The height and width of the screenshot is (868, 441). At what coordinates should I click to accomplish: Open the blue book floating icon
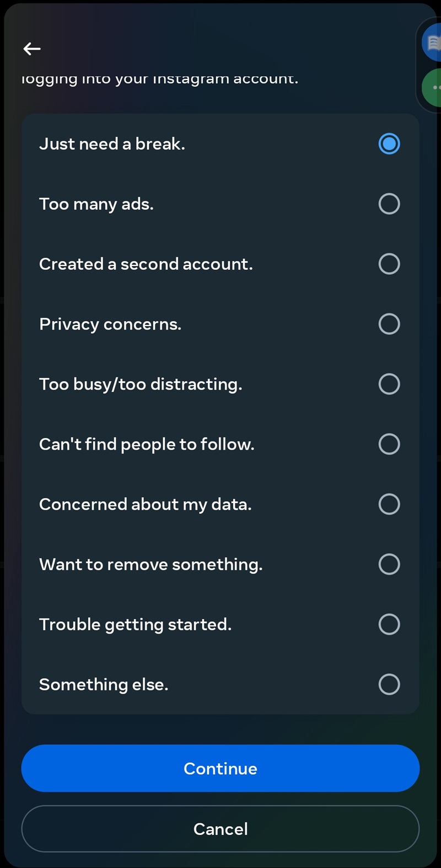pyautogui.click(x=433, y=42)
